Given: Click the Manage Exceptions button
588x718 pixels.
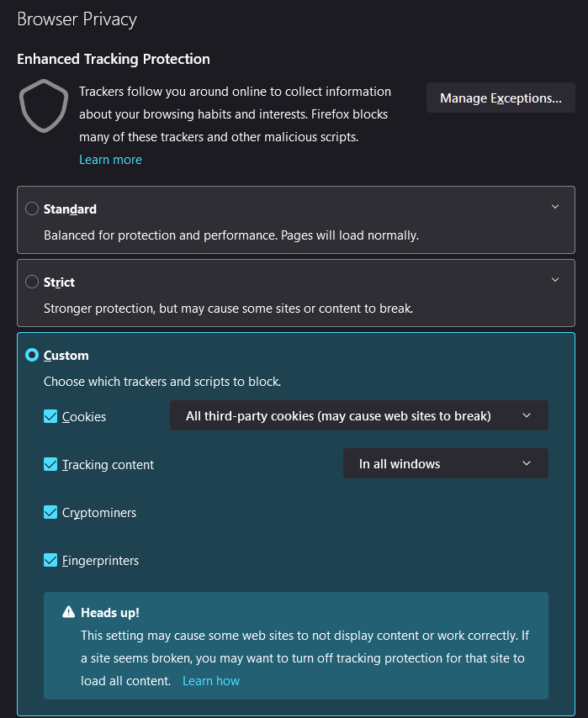Looking at the screenshot, I should pos(501,98).
